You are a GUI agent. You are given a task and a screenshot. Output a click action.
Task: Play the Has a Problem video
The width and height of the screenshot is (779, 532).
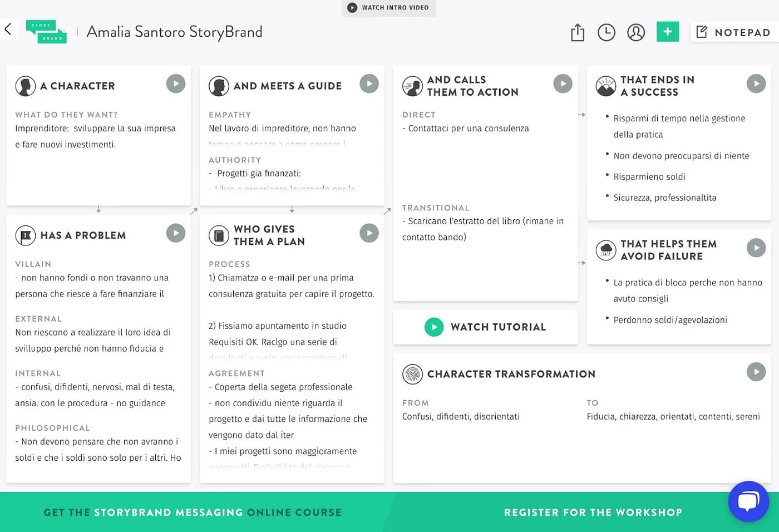point(176,233)
